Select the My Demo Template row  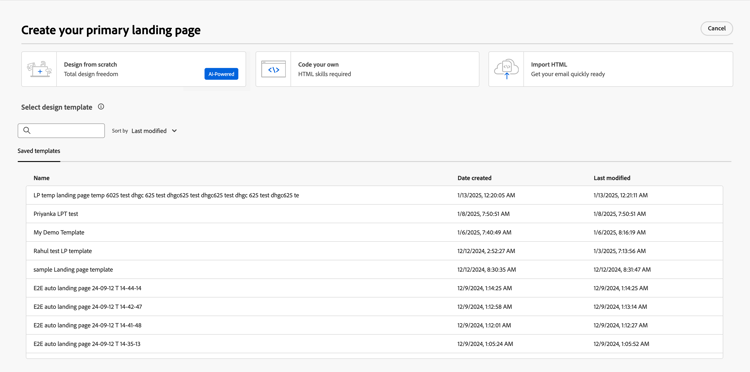tap(375, 232)
